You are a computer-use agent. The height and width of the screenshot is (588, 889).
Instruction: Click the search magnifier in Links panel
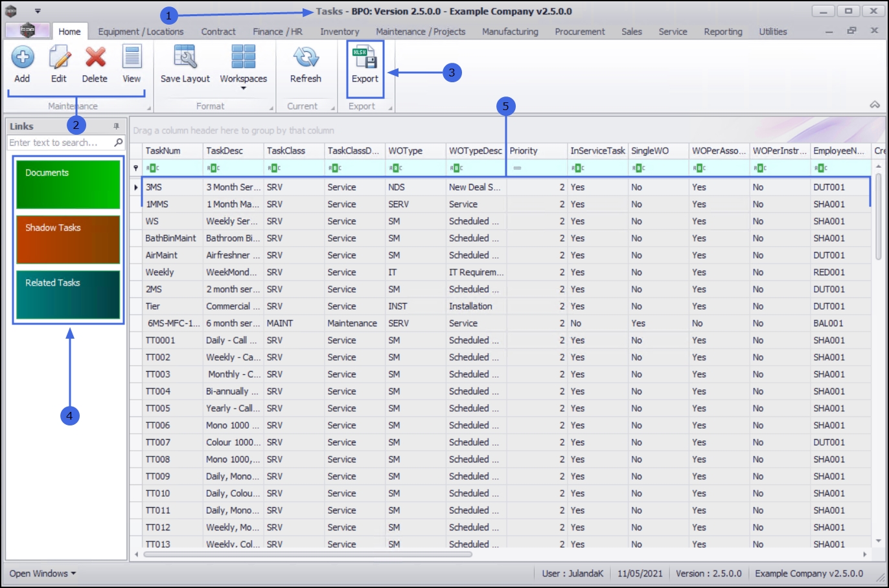119,142
